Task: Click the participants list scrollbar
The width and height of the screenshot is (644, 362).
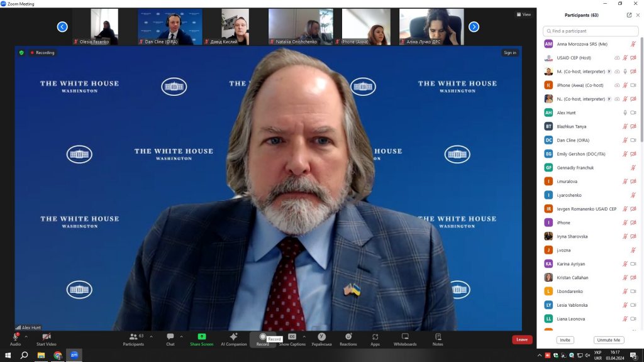Action: (642, 89)
